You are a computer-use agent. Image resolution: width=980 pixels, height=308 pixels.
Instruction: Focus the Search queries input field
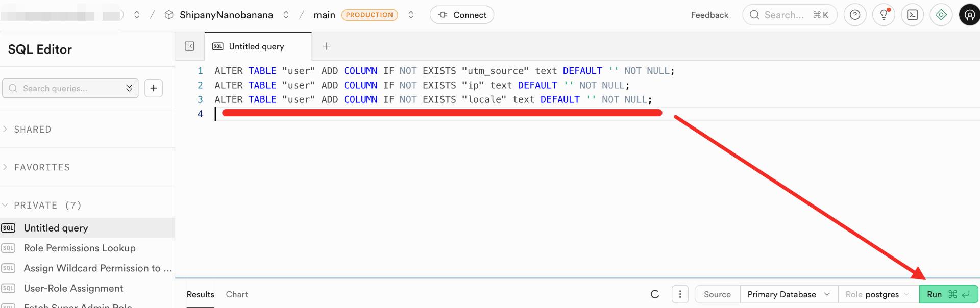(66, 88)
